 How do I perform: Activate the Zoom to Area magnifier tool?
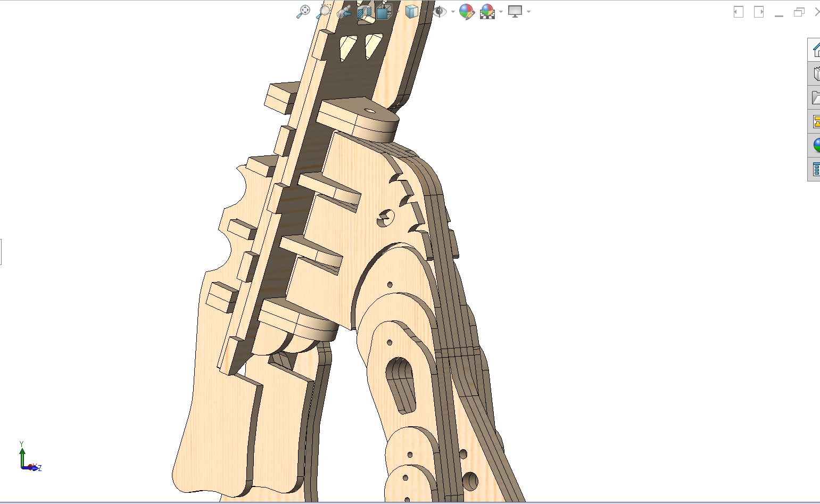pyautogui.click(x=324, y=12)
